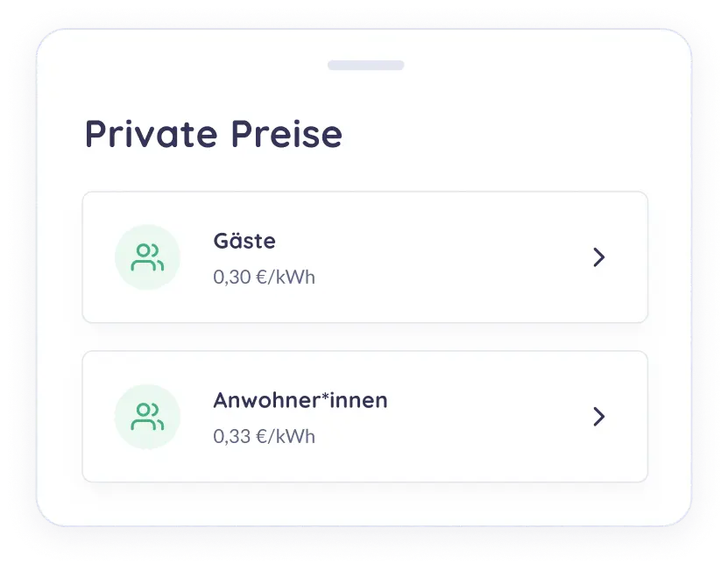Expand the 0,33 €/kWh row arrow
This screenshot has width=728, height=570.
coord(599,416)
